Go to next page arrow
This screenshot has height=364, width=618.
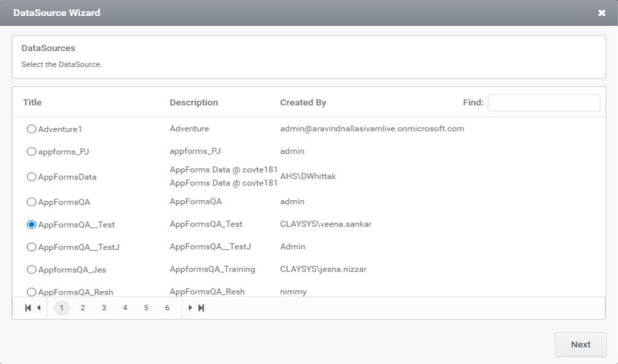(x=191, y=308)
